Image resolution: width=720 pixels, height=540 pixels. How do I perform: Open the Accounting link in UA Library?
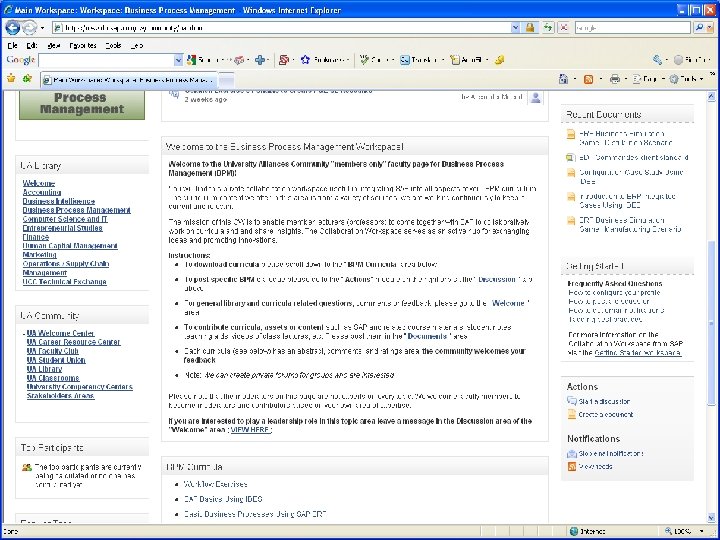tap(42, 192)
